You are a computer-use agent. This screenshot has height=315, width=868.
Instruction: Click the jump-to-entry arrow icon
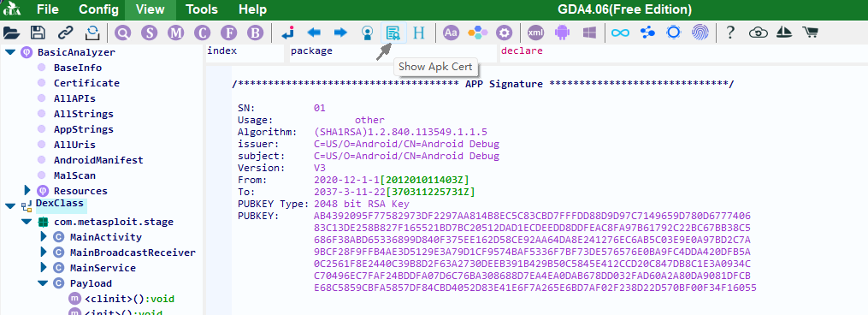[287, 33]
